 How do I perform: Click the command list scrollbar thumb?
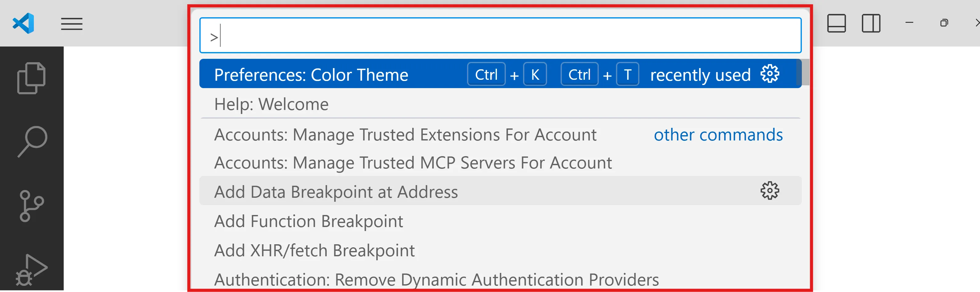coord(805,72)
